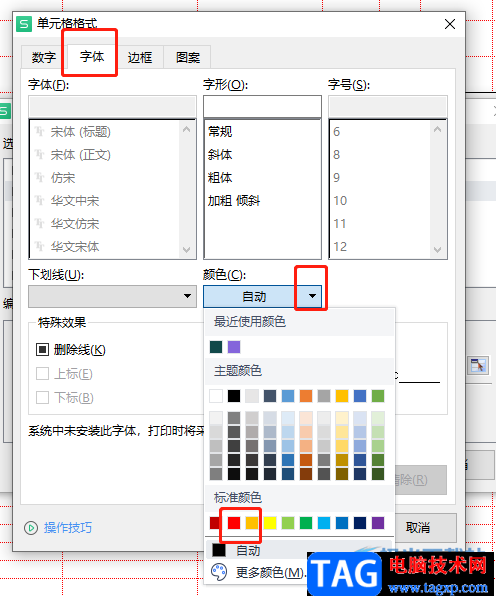Enable the 下标 checkbox
Screen dimensions: 496x596
[42, 398]
